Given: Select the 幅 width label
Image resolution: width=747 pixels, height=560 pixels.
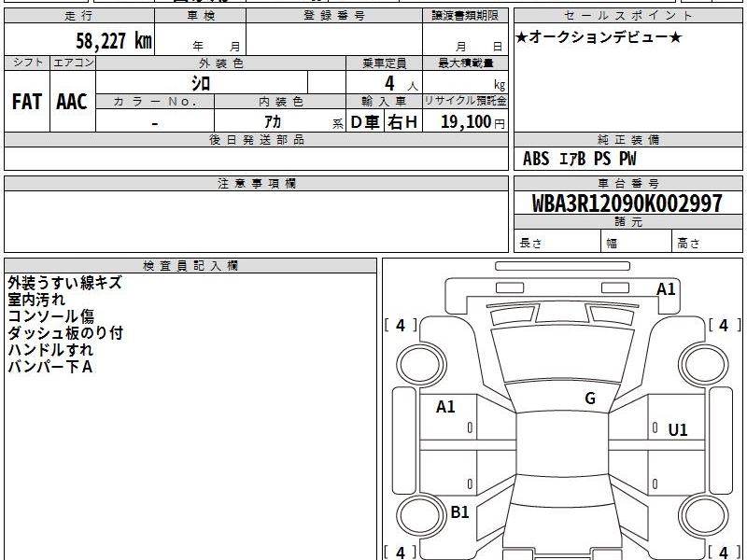Looking at the screenshot, I should coord(612,244).
